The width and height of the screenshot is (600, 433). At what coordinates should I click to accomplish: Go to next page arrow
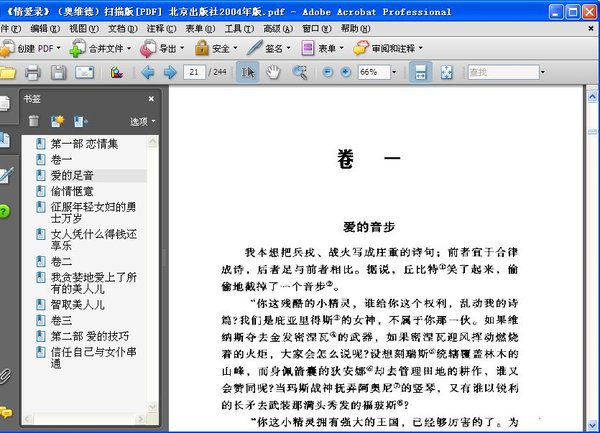click(x=169, y=73)
